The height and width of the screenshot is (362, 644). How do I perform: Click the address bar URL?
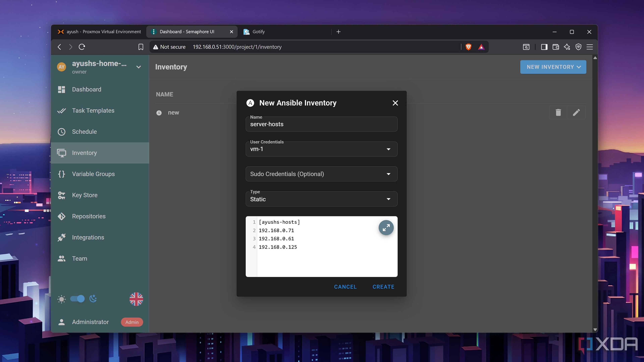pyautogui.click(x=237, y=47)
